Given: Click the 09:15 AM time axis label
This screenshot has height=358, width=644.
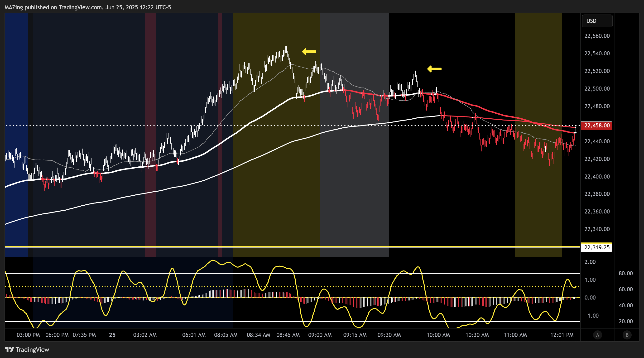Looking at the screenshot, I should 355,335.
